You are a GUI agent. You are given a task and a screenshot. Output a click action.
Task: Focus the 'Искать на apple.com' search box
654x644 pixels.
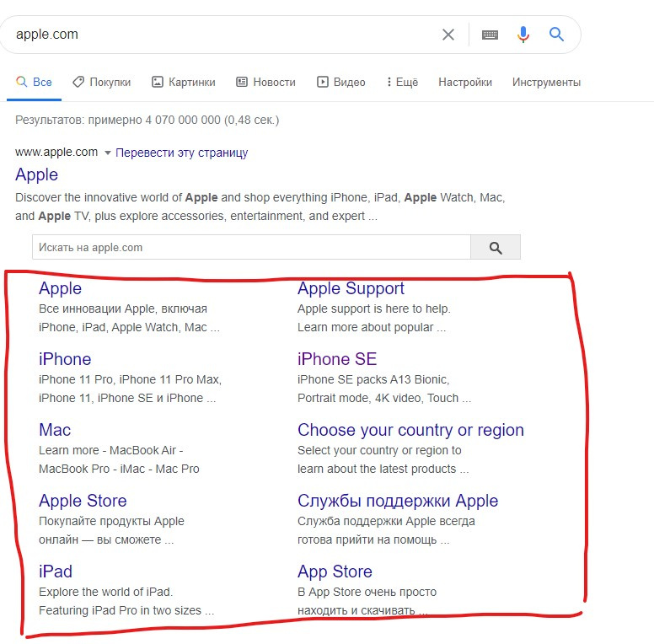251,247
